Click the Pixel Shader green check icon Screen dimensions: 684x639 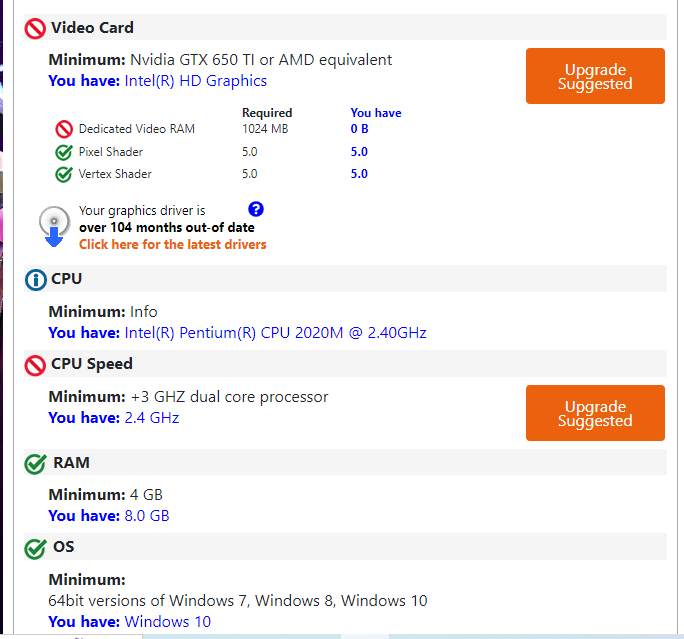point(64,152)
